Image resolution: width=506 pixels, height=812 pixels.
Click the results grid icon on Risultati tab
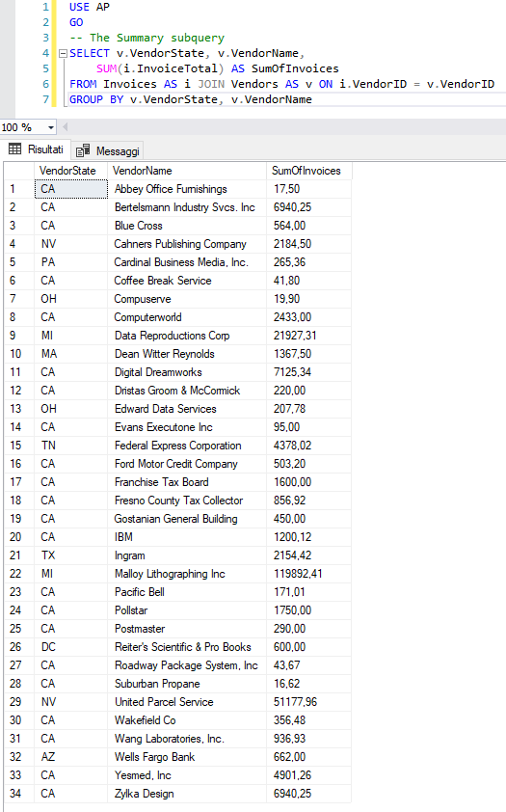click(15, 149)
